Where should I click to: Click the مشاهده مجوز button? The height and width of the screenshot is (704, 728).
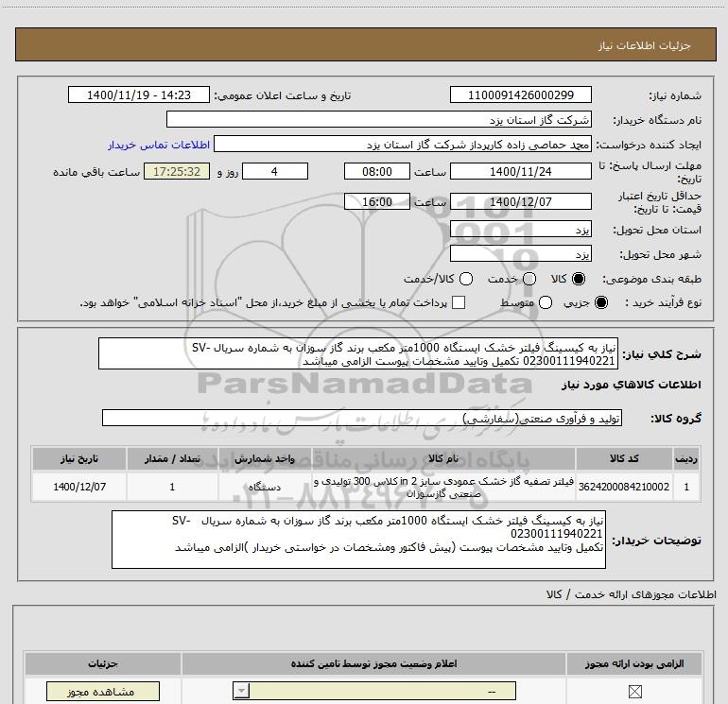pyautogui.click(x=103, y=692)
